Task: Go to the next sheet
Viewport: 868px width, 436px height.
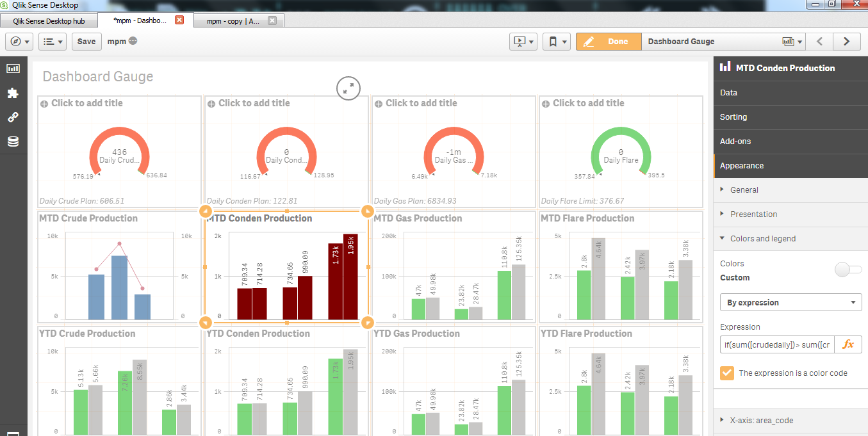Action: (846, 42)
